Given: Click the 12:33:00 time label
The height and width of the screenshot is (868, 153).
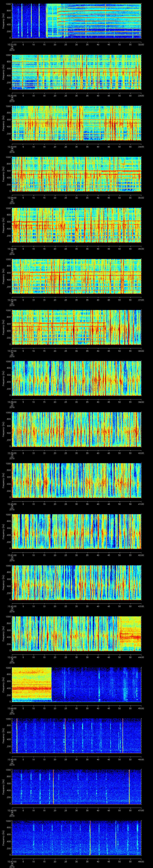Looking at the screenshot, I should click(12, 147).
